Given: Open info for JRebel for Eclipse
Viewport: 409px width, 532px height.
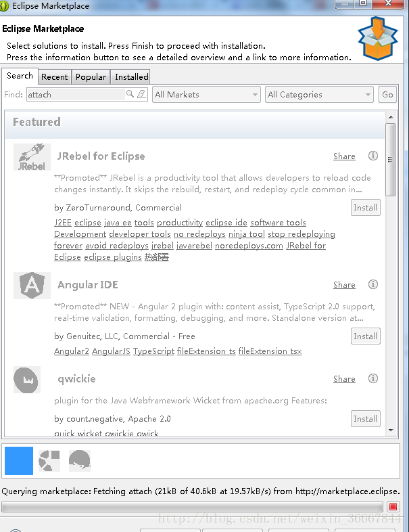Looking at the screenshot, I should click(372, 156).
